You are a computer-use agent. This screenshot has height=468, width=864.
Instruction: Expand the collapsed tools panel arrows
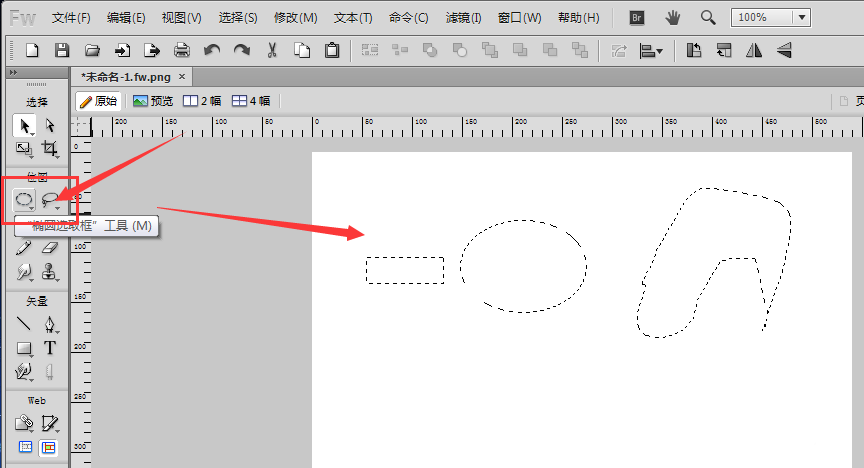point(13,73)
